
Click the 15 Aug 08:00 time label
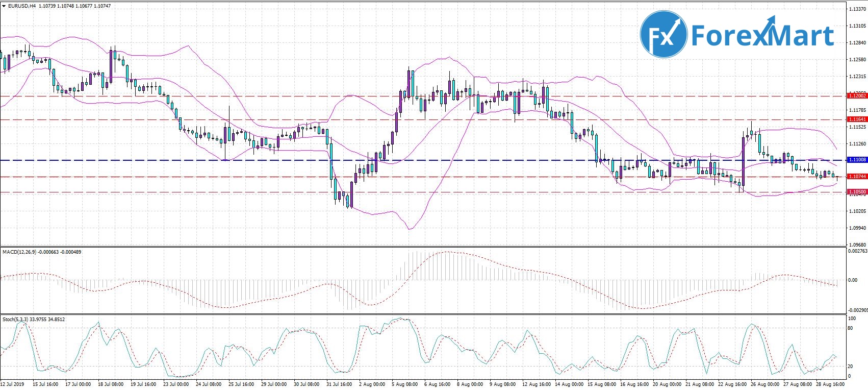[x=601, y=384]
